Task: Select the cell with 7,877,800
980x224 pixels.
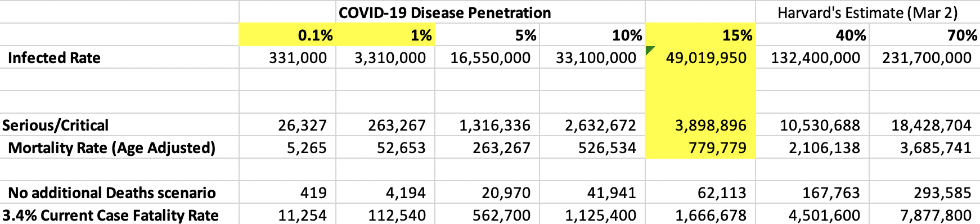Action: point(925,214)
